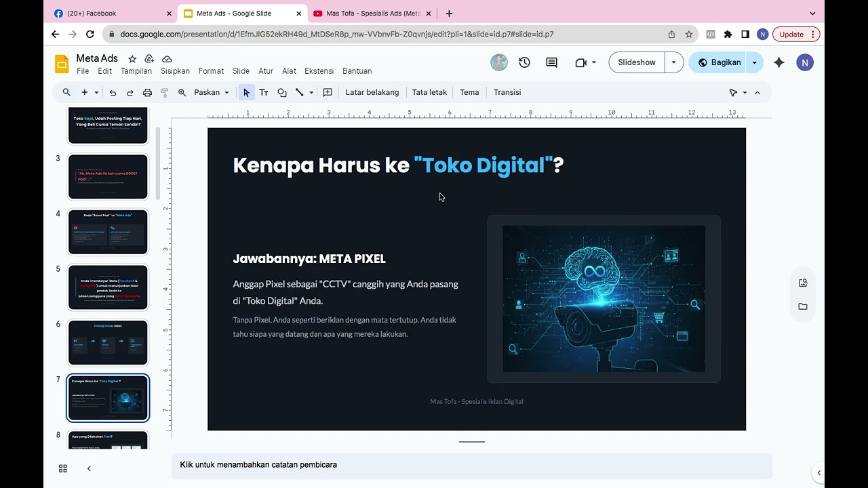The width and height of the screenshot is (868, 488).
Task: Click the Latar belakang button
Action: [372, 92]
